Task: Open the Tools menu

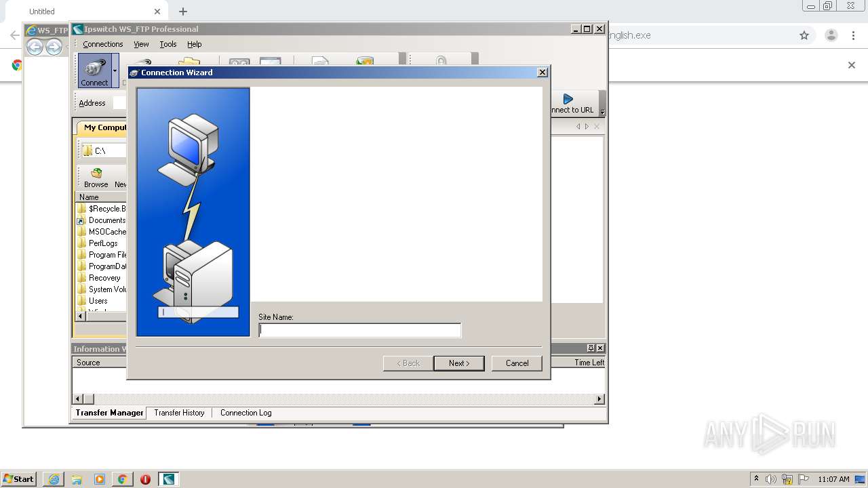Action: pyautogui.click(x=168, y=44)
